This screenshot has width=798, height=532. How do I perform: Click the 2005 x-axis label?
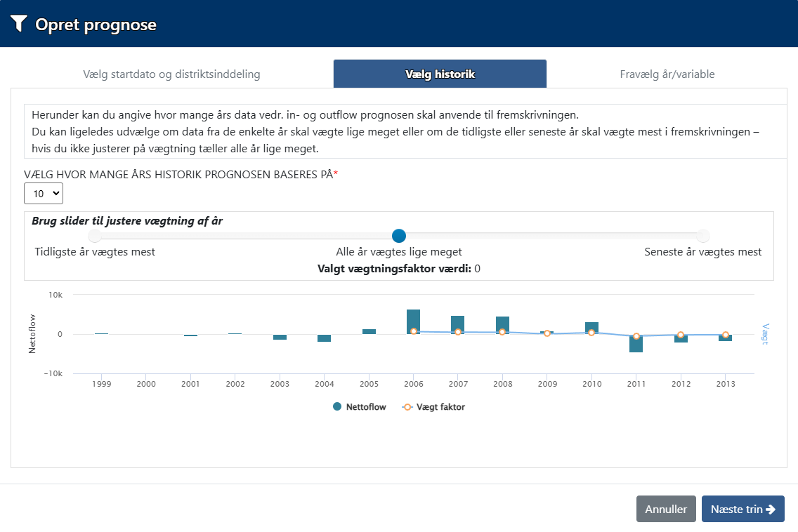coord(369,384)
